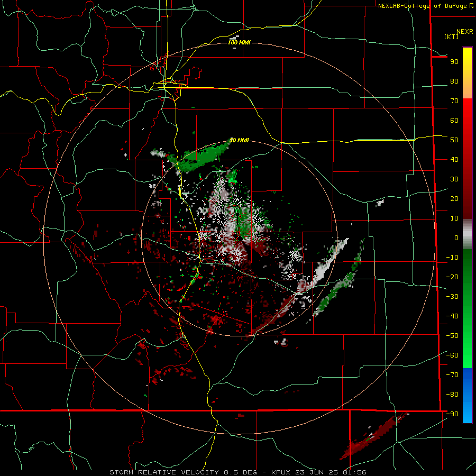
Task: Click the -60 value on the velocity scale
Action: (x=452, y=355)
